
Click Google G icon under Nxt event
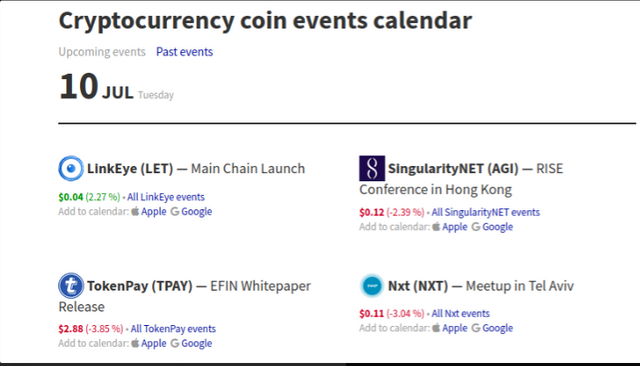pos(476,328)
